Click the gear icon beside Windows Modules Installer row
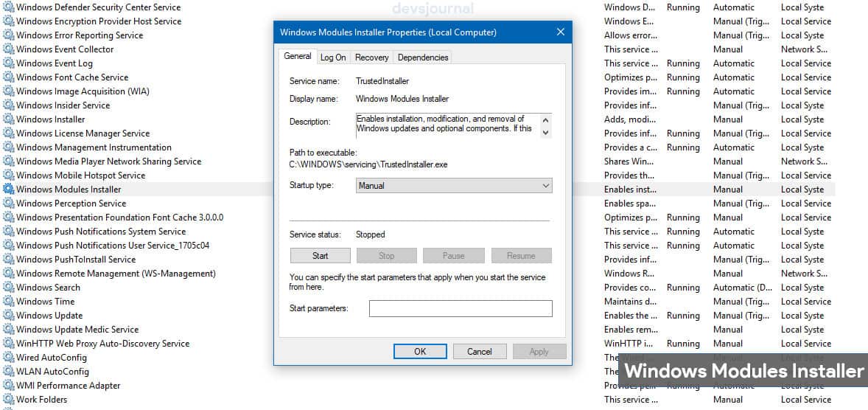868x410 pixels. (x=8, y=190)
